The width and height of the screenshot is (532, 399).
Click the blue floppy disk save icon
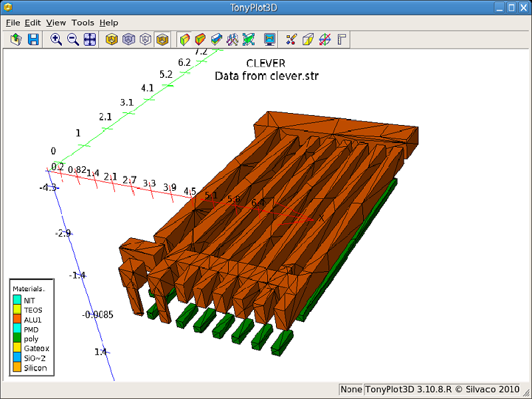coord(33,39)
